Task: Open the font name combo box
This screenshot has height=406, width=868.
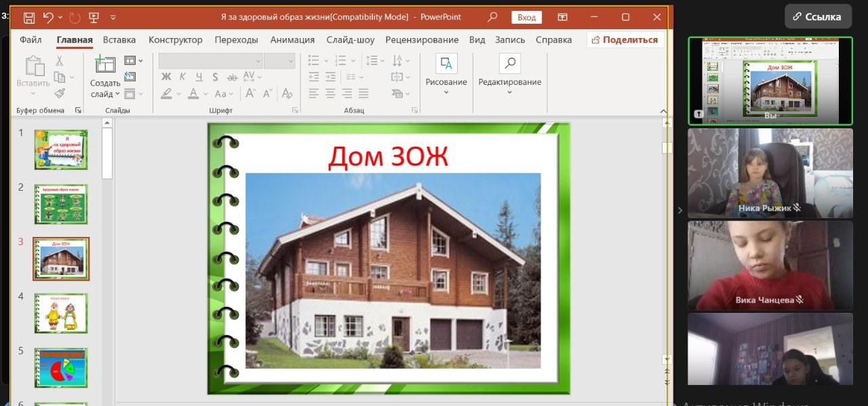Action: pyautogui.click(x=211, y=61)
